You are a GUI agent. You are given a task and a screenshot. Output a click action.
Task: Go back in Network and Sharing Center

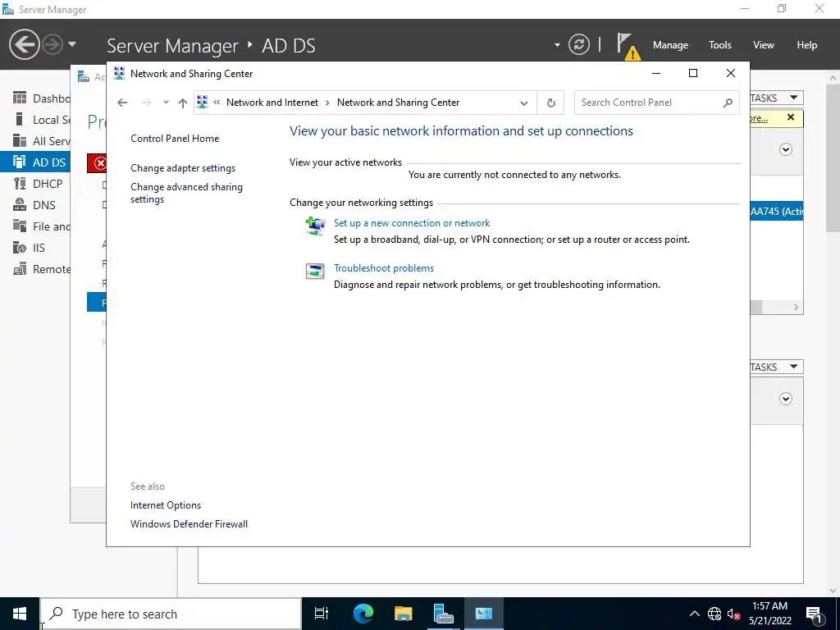click(x=122, y=103)
